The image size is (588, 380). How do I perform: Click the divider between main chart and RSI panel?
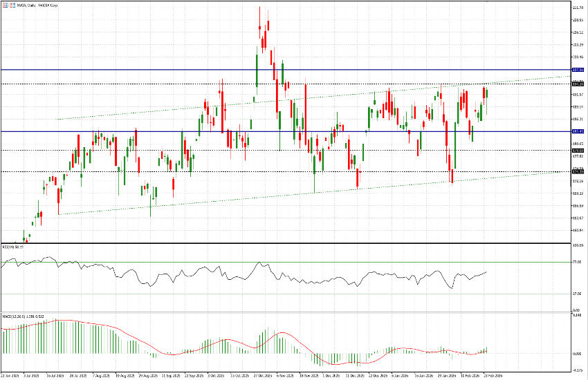pos(277,243)
